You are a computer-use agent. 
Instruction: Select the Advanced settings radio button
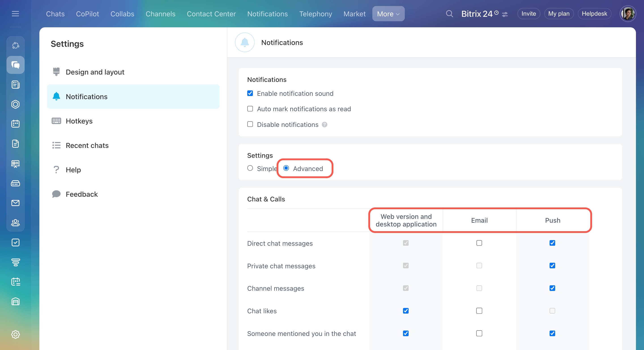click(286, 168)
